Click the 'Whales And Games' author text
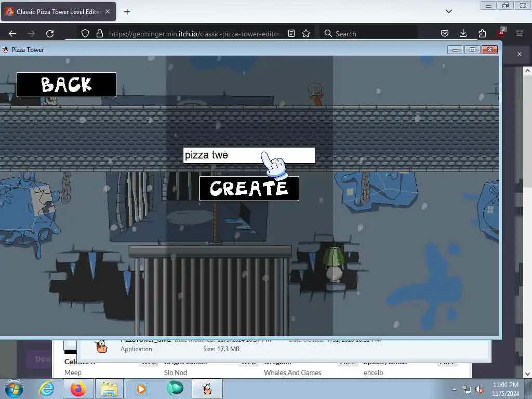 point(292,373)
